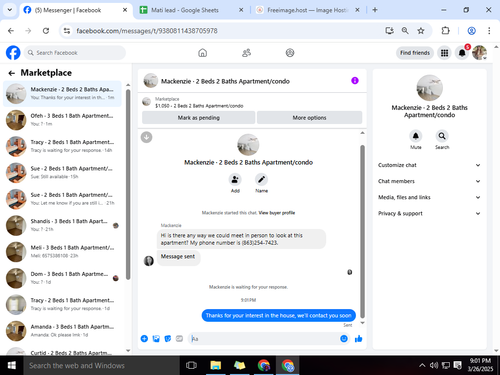
Task: Click the browser address bar URL
Action: [147, 31]
